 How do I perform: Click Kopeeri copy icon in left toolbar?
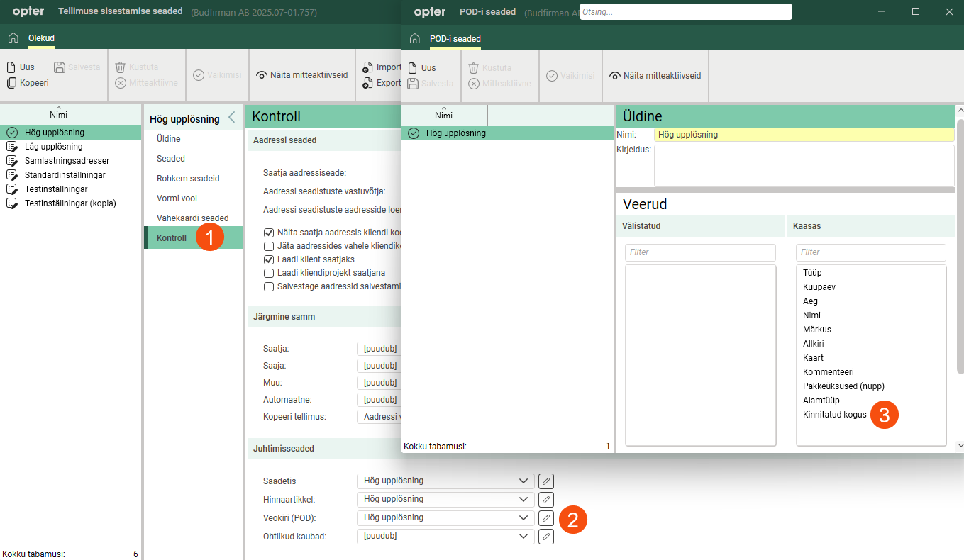(11, 83)
